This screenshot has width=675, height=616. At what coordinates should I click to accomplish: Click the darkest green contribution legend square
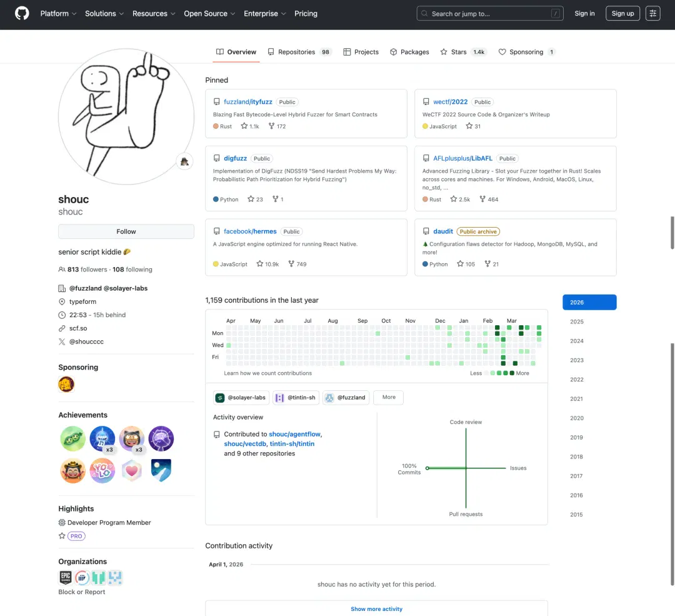(x=512, y=373)
